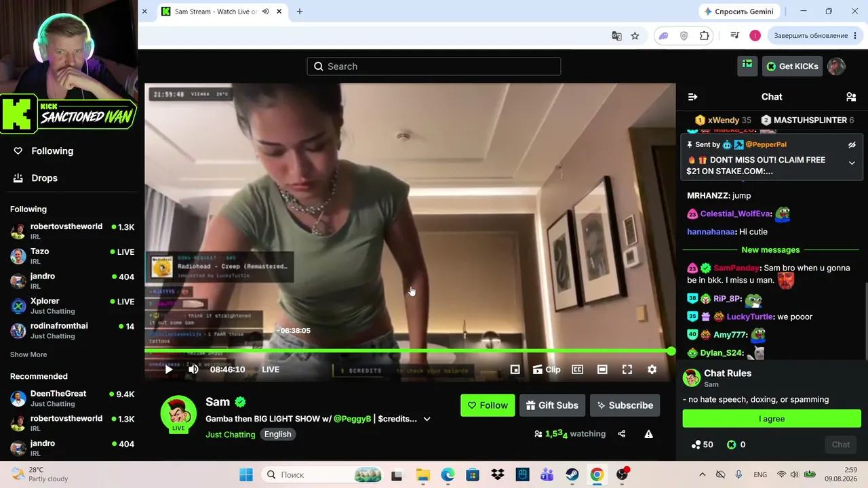Viewport: 868px width, 488px height.
Task: Open jandro in the Recommended list
Action: click(x=72, y=448)
